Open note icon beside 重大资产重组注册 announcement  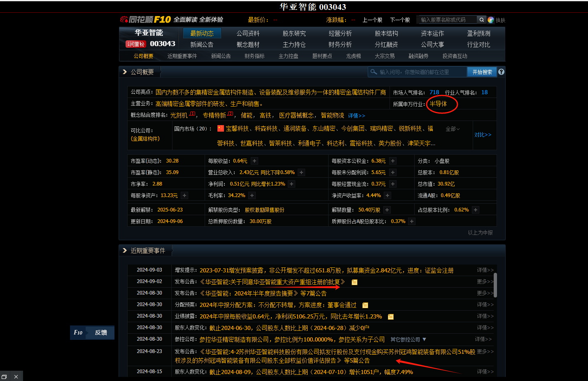pos(354,282)
